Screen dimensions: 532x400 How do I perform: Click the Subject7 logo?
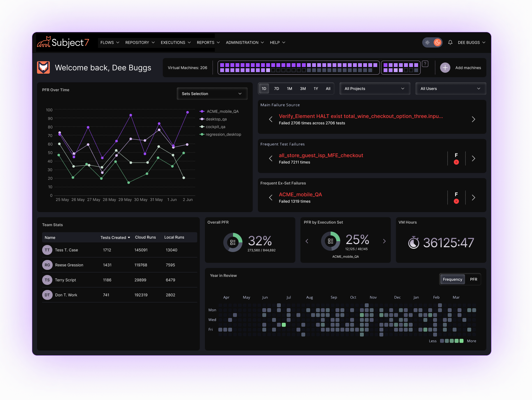[63, 42]
